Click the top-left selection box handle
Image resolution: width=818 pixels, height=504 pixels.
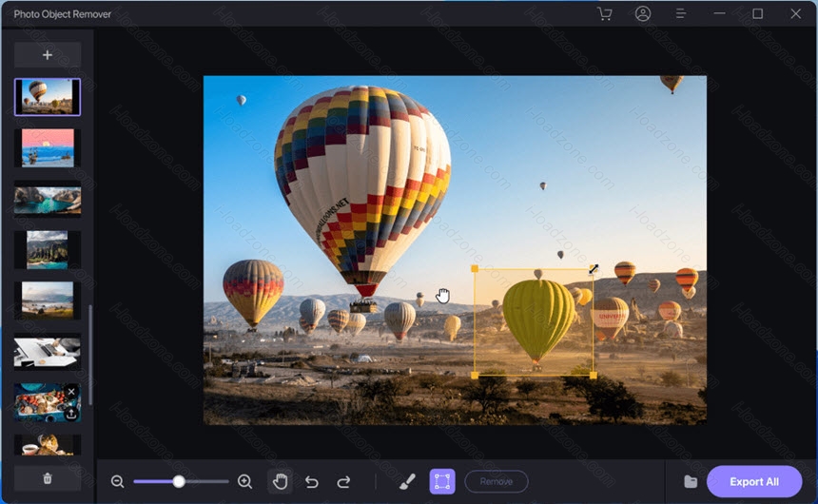(x=475, y=269)
